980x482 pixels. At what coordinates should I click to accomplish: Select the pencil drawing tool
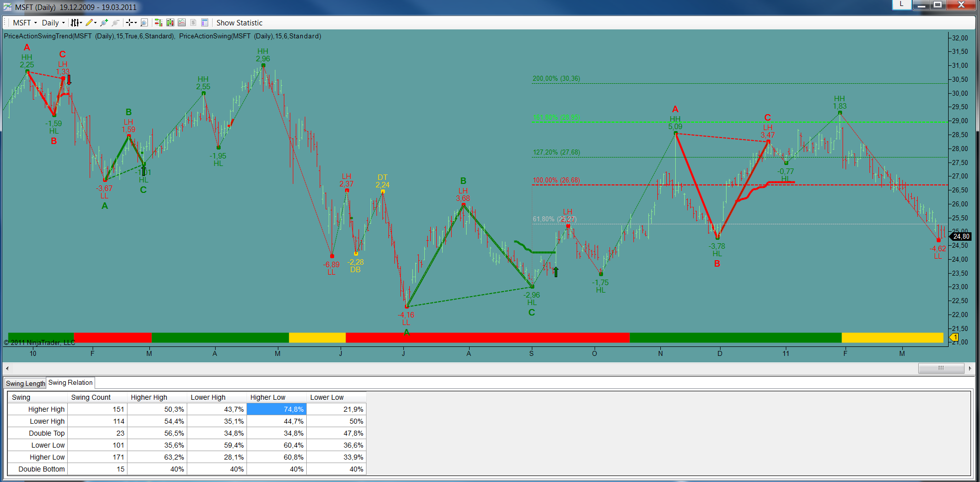(89, 22)
